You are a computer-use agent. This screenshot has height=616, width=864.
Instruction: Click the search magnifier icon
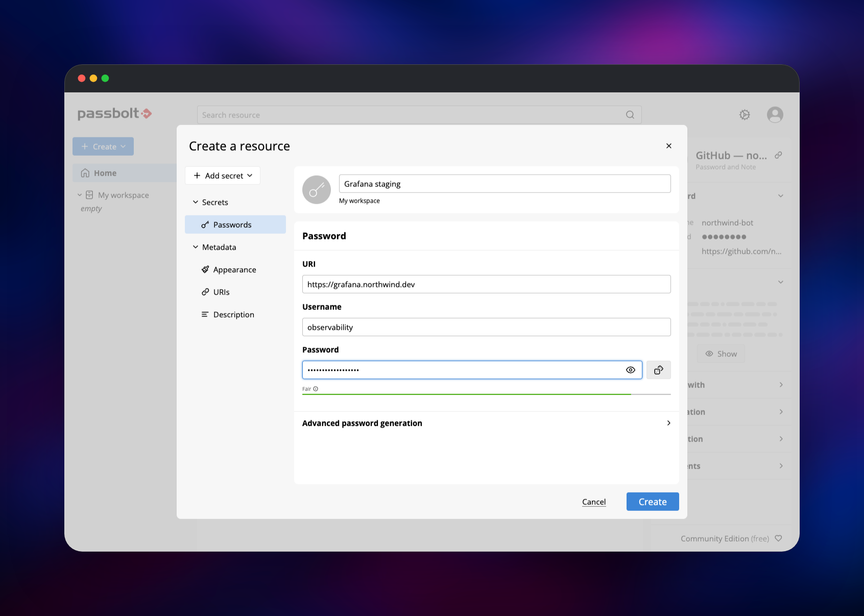(x=630, y=115)
